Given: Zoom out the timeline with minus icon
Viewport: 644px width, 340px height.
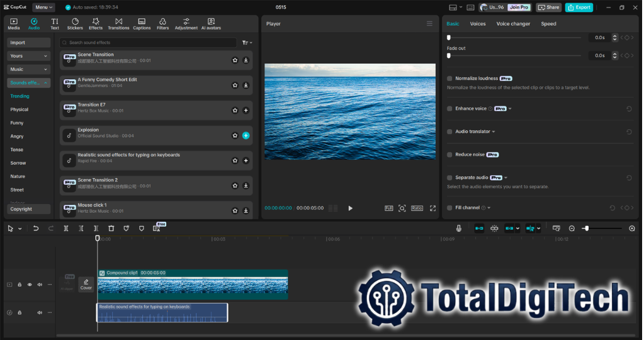Looking at the screenshot, I should (x=572, y=229).
